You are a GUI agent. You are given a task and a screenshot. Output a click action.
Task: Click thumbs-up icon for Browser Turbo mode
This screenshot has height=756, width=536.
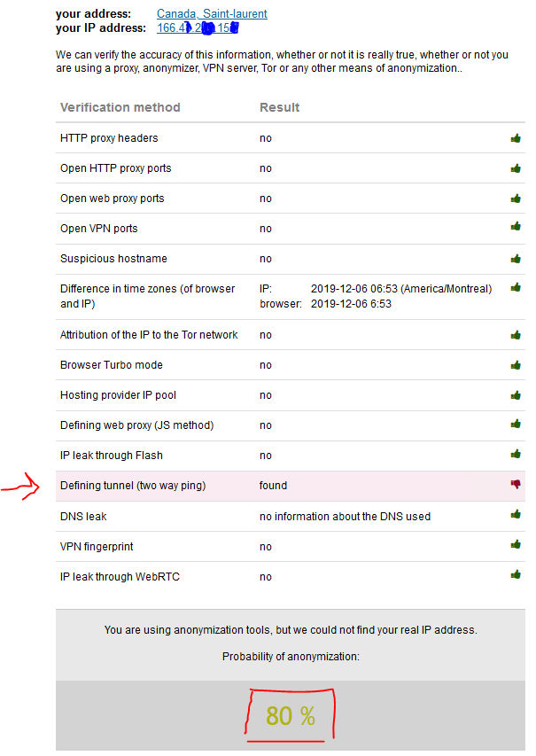[x=516, y=365]
